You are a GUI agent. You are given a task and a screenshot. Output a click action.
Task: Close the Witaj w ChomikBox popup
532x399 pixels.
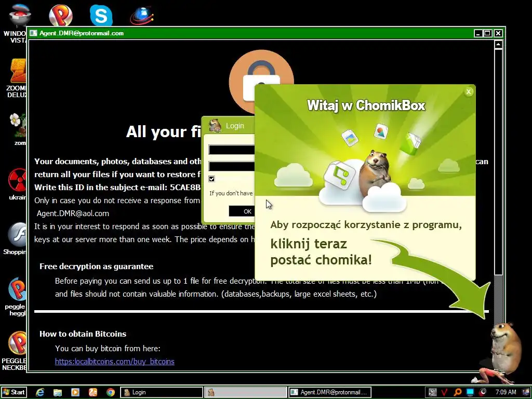[469, 91]
